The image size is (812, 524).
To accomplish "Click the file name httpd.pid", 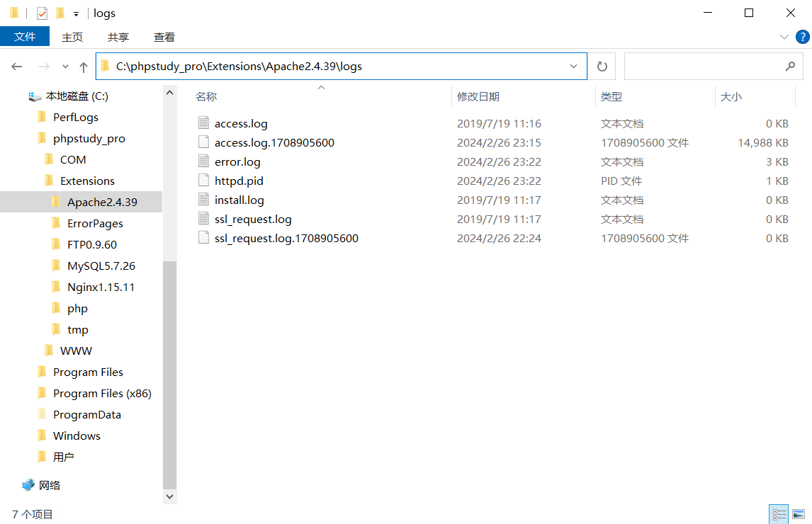I will click(x=239, y=181).
